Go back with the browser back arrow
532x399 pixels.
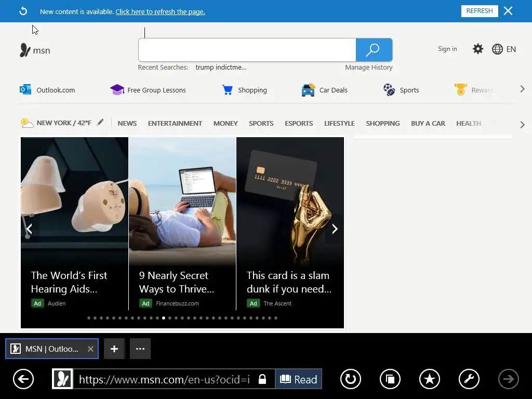pyautogui.click(x=23, y=379)
